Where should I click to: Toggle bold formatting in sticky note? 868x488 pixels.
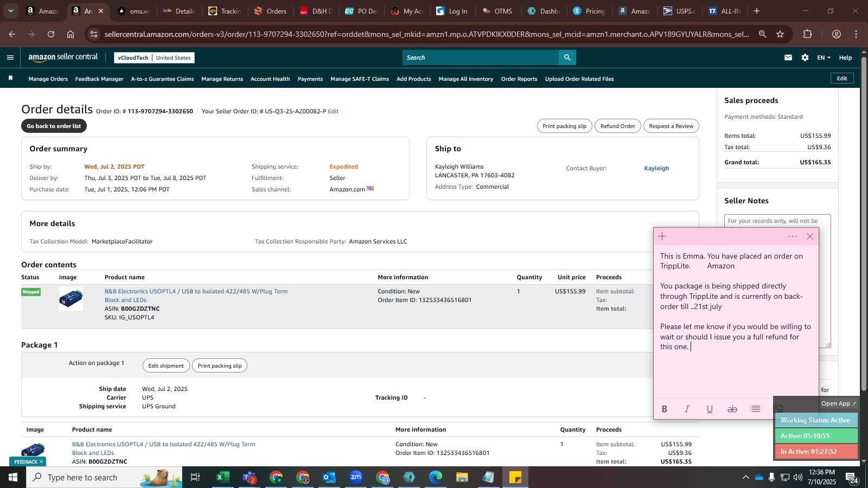665,409
